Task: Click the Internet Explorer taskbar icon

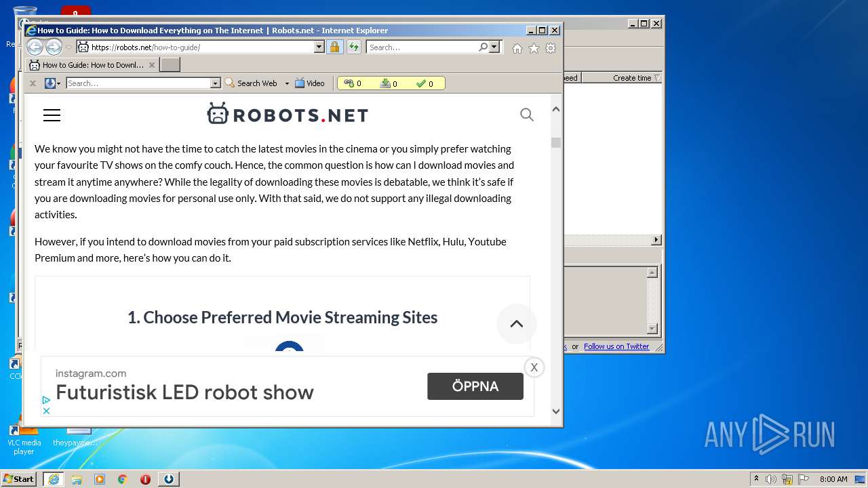Action: click(54, 479)
